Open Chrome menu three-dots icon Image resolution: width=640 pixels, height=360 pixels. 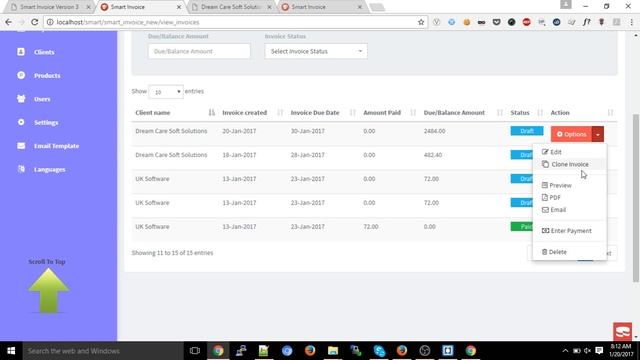[631, 22]
